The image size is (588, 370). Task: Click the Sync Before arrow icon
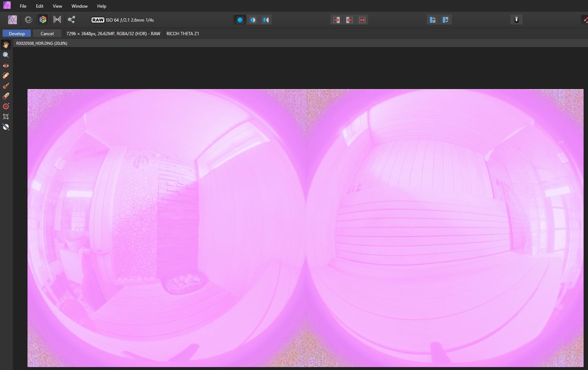(x=336, y=20)
